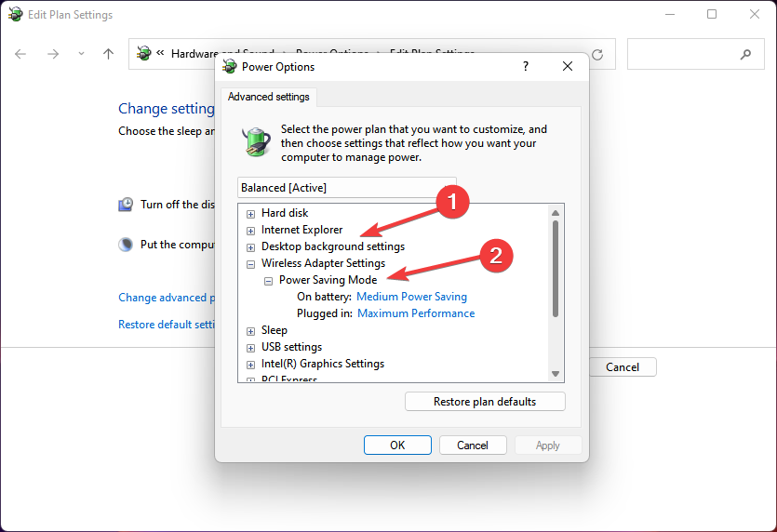Click the power icon in the address bar
The height and width of the screenshot is (532, 777).
click(143, 53)
